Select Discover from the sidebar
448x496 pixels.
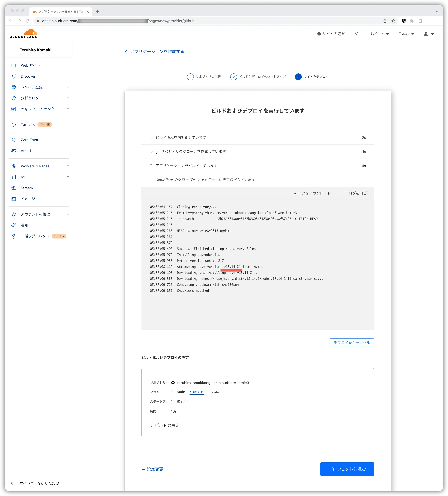click(x=28, y=76)
